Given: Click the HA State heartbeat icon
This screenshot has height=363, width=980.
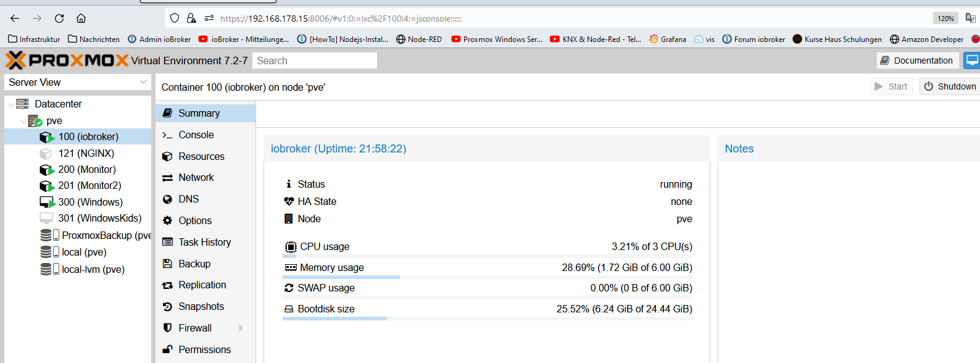Looking at the screenshot, I should pos(289,201).
